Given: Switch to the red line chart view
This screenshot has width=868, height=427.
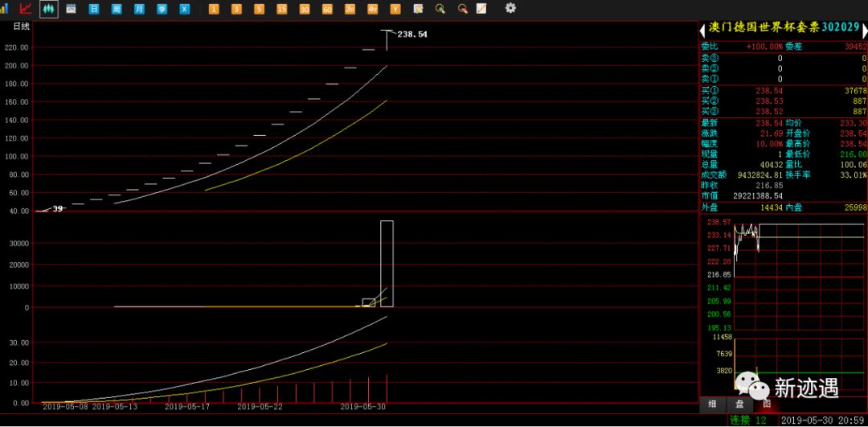Looking at the screenshot, I should pos(26,8).
